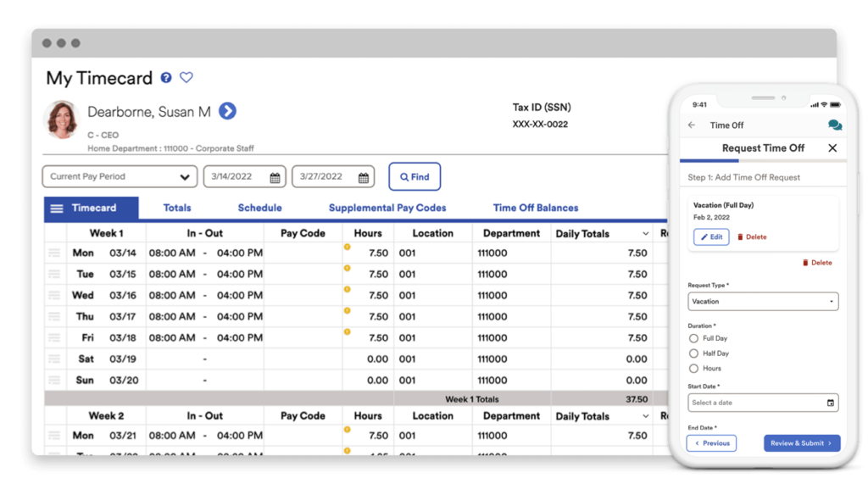Click row menu handle for Thu 03/17

(54, 316)
